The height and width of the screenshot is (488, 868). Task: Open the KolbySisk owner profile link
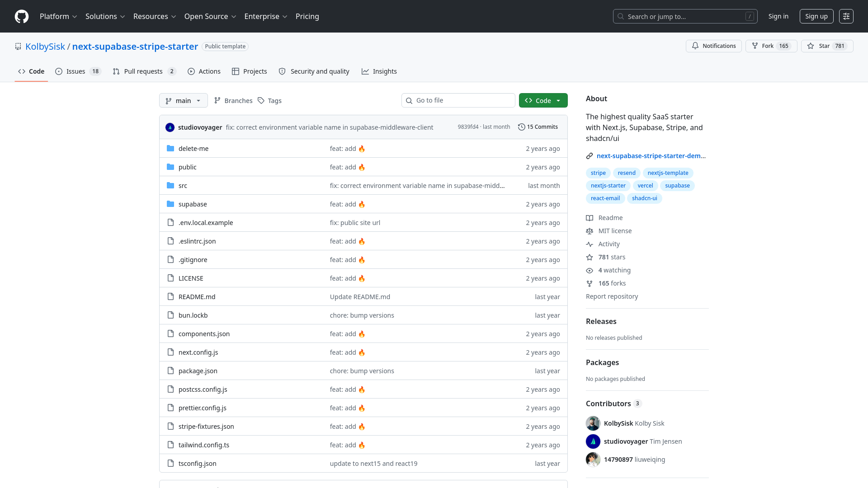tap(45, 47)
